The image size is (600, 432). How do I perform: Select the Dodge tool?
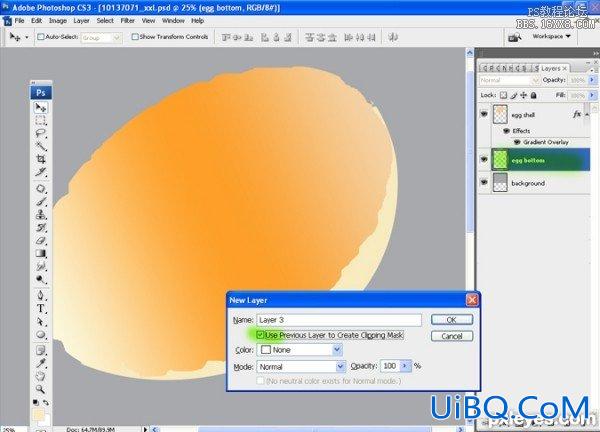coord(41,279)
